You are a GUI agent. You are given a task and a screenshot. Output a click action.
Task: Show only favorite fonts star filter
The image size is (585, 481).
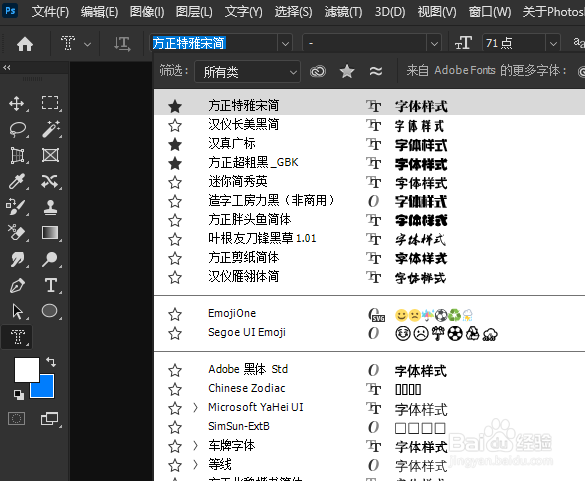click(347, 71)
